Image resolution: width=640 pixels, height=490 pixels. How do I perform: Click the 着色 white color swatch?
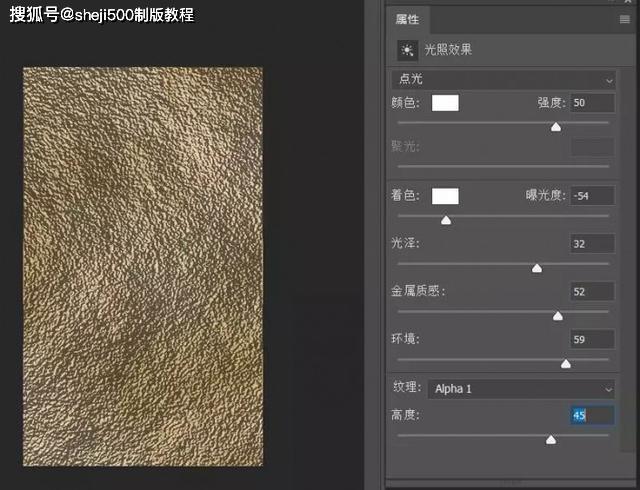[x=445, y=196]
